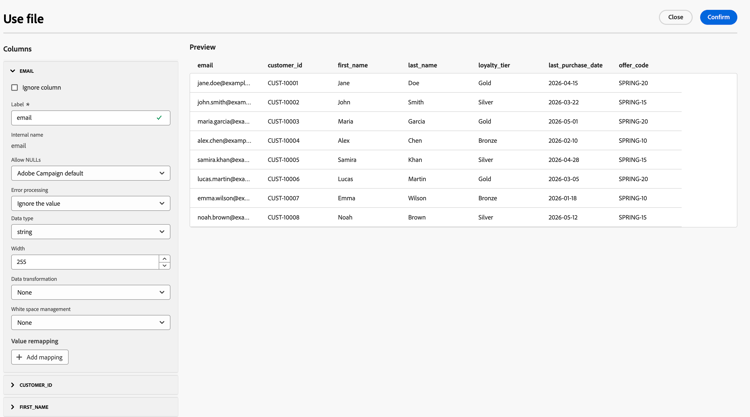Edit the Label input field
750x417 pixels.
(90, 118)
